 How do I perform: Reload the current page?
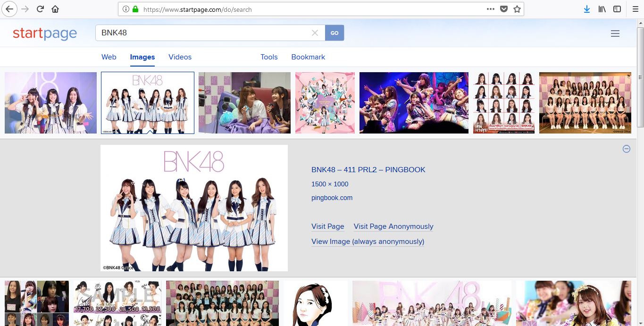[40, 8]
